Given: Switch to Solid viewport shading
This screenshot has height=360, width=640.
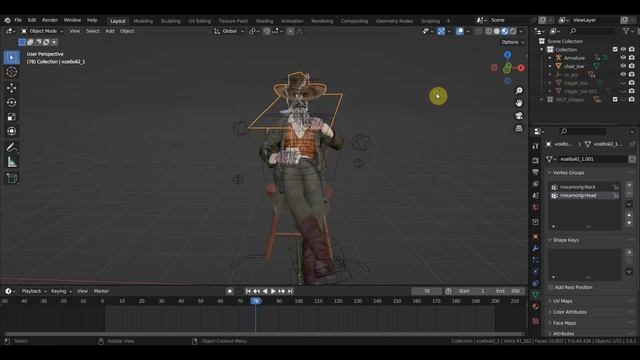Looking at the screenshot, I should [x=497, y=31].
